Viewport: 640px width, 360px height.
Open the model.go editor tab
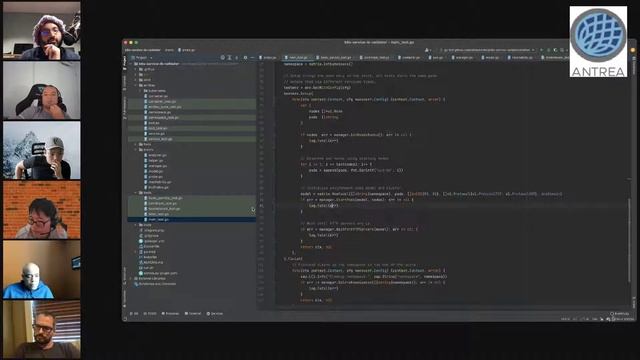tap(490, 58)
